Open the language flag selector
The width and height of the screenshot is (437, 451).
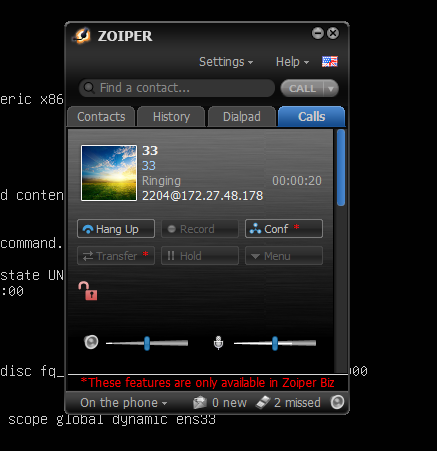tap(330, 62)
